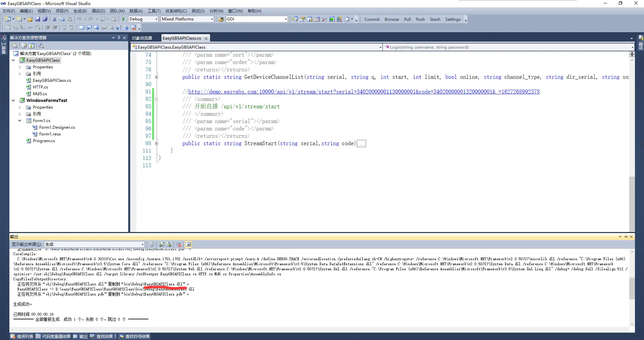This screenshot has width=644, height=340.
Task: Click the output panel vertical scrollbar thumb
Action: coord(632,288)
